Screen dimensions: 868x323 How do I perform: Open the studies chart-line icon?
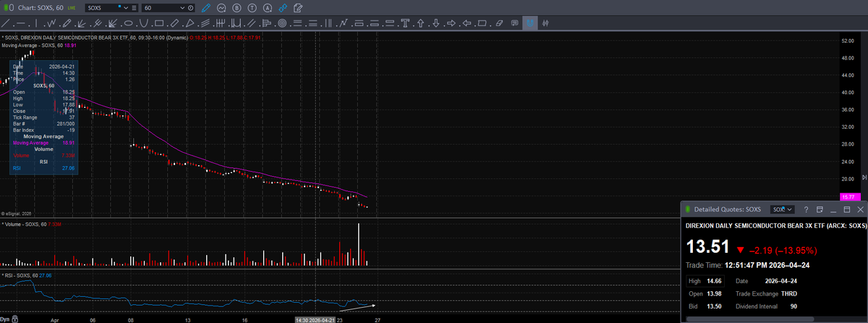click(221, 7)
